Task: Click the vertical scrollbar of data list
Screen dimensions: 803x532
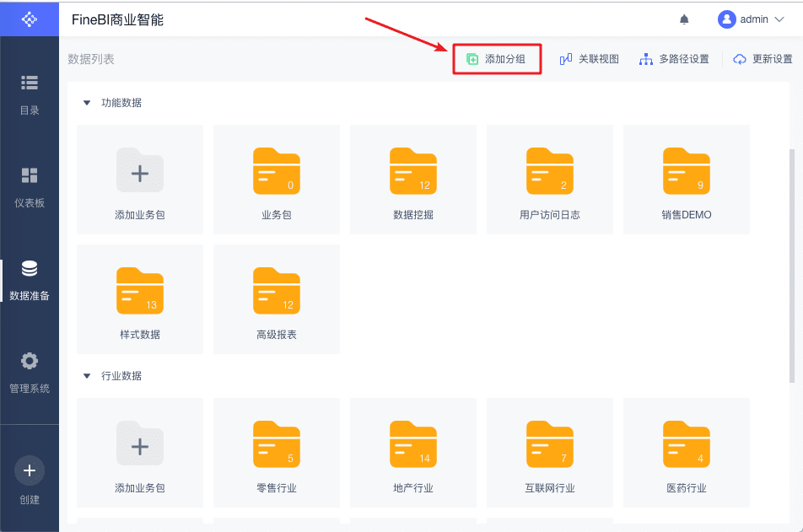Action: pyautogui.click(x=792, y=266)
